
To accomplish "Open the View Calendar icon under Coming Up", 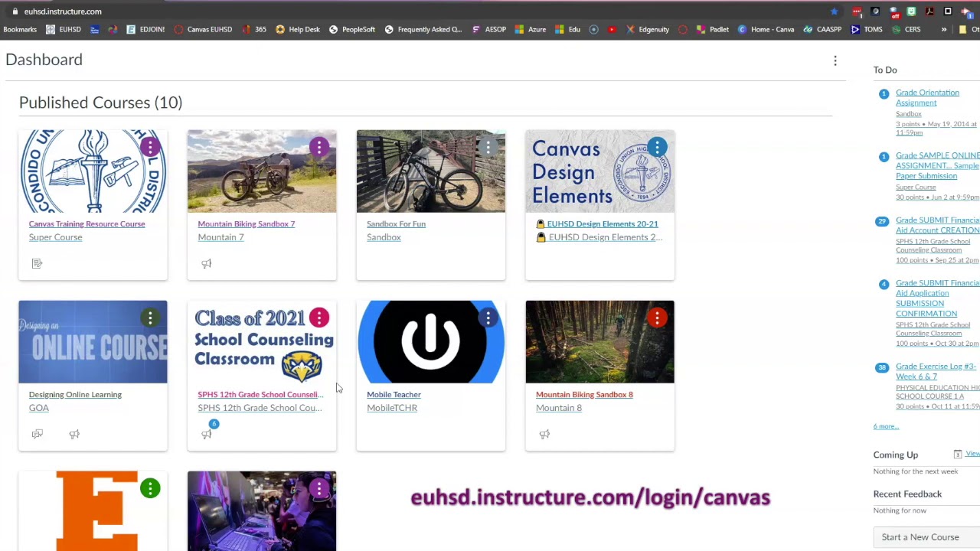I will 957,454.
